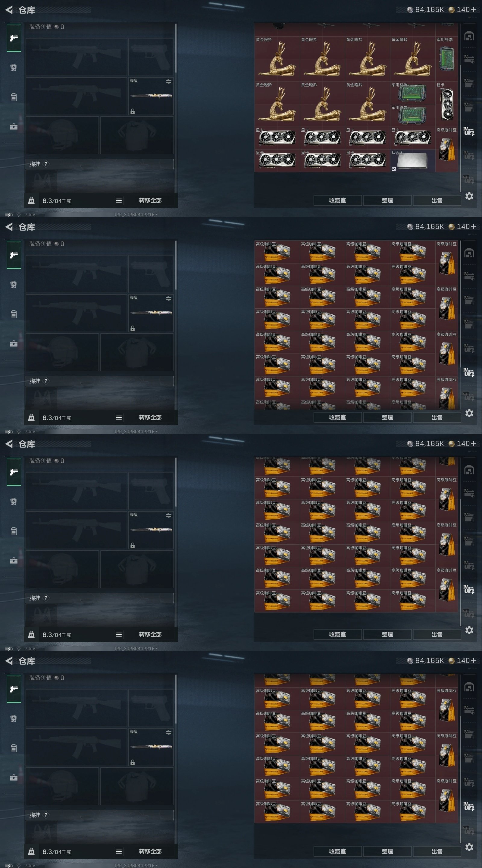
Task: Open the vest equipment sidebar icon
Action: click(14, 68)
